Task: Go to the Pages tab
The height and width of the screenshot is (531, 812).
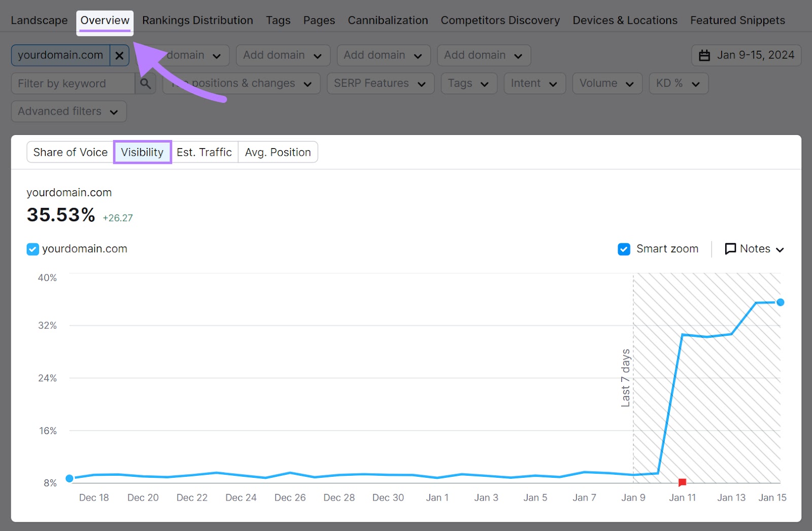Action: 319,20
